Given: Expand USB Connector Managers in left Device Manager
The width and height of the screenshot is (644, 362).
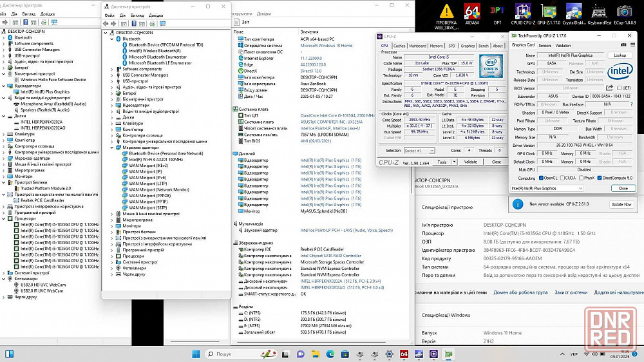Looking at the screenshot, I should (x=4, y=50).
